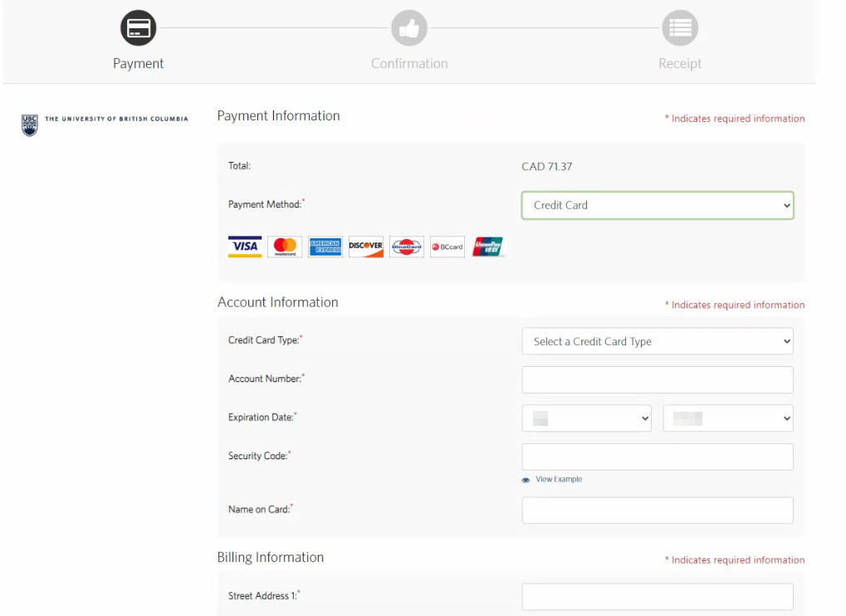The height and width of the screenshot is (616, 846).
Task: Click the Discover card logo
Action: tap(366, 247)
